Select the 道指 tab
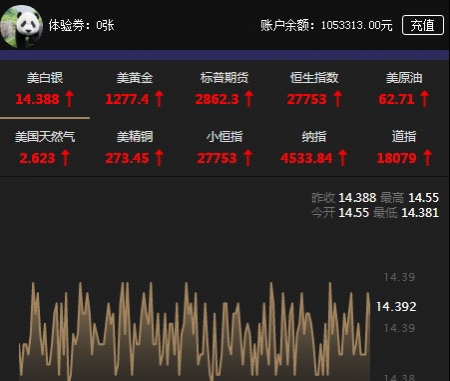Screen dimensions: 450x381 point(404,148)
